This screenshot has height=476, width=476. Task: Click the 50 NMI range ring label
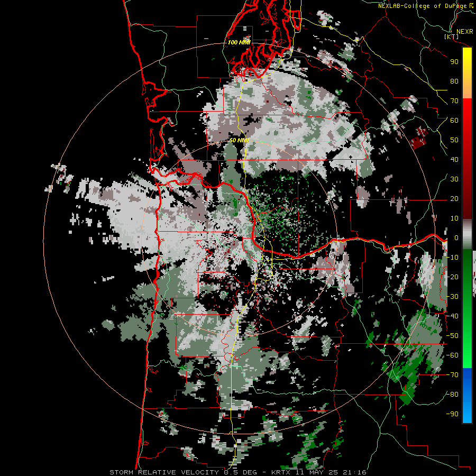click(239, 140)
